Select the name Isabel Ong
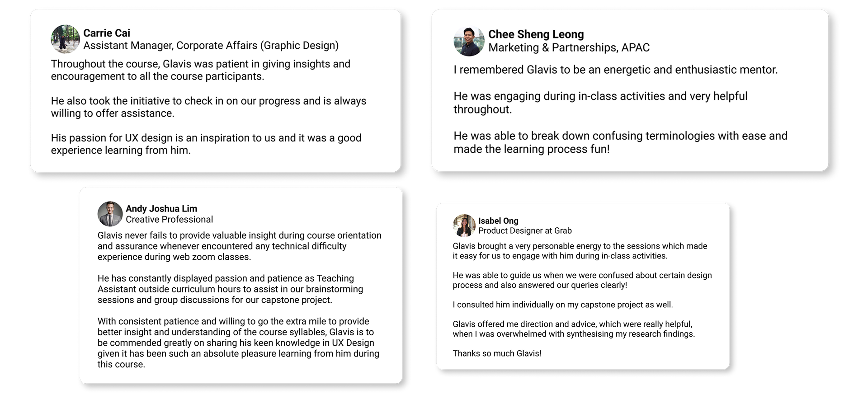Viewport: 868px width, 399px height. click(498, 221)
